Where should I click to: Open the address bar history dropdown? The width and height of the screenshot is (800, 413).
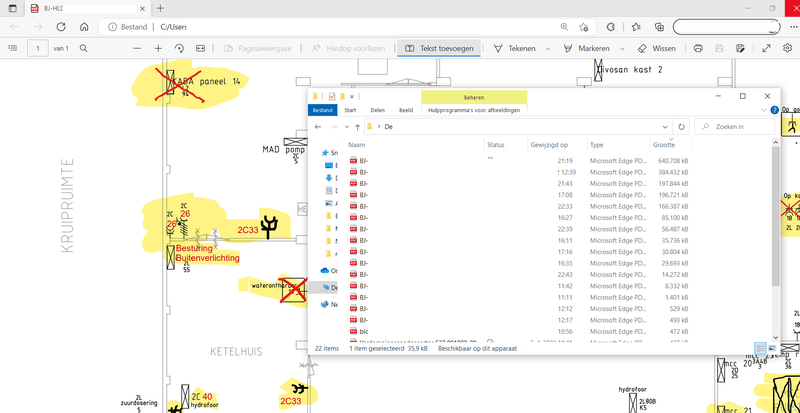click(665, 127)
